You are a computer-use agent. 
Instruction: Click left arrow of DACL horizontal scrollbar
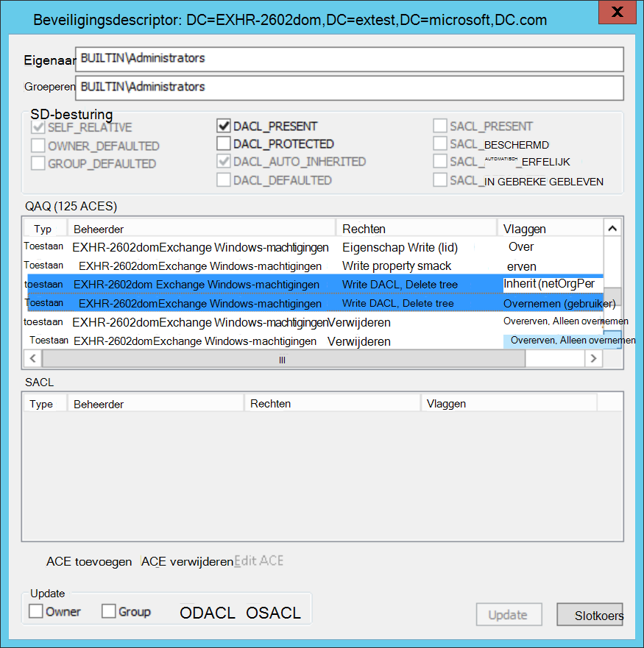coord(32,358)
